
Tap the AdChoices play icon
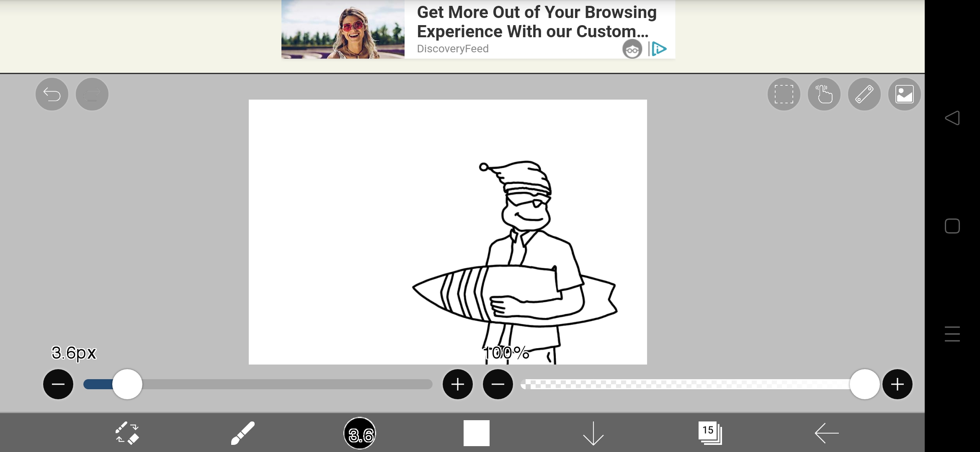click(x=658, y=49)
